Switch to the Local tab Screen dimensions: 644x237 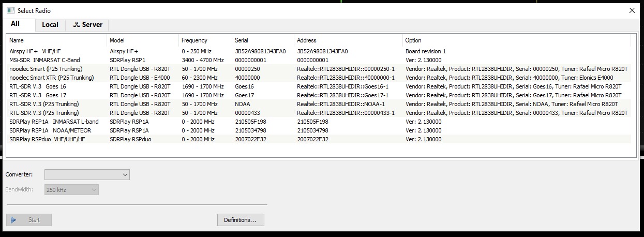50,25
